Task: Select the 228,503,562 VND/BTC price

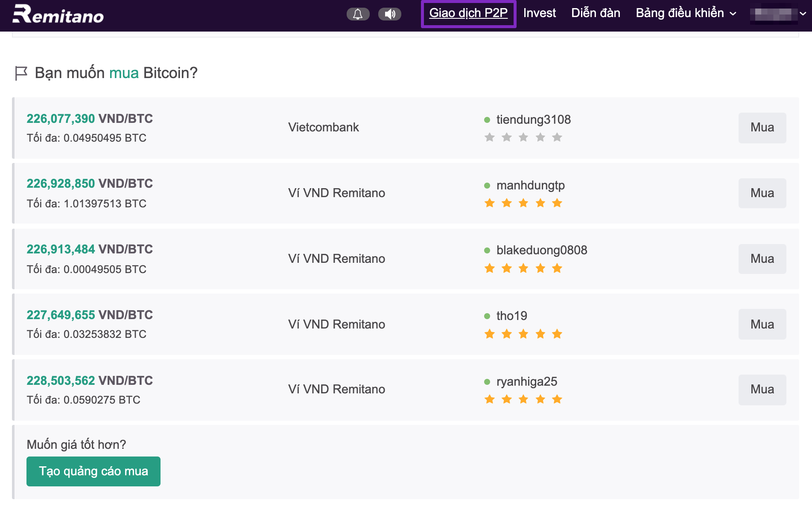Action: coord(90,381)
